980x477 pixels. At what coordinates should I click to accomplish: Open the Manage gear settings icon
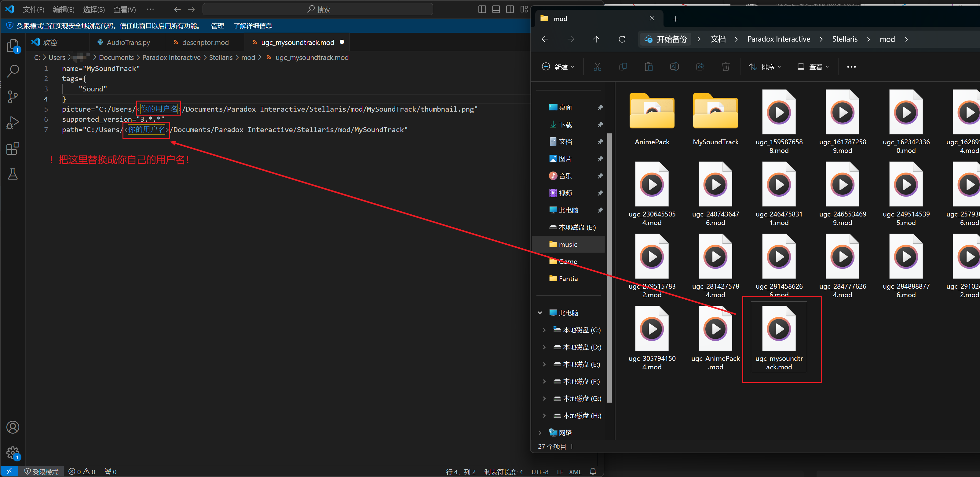[x=13, y=453]
